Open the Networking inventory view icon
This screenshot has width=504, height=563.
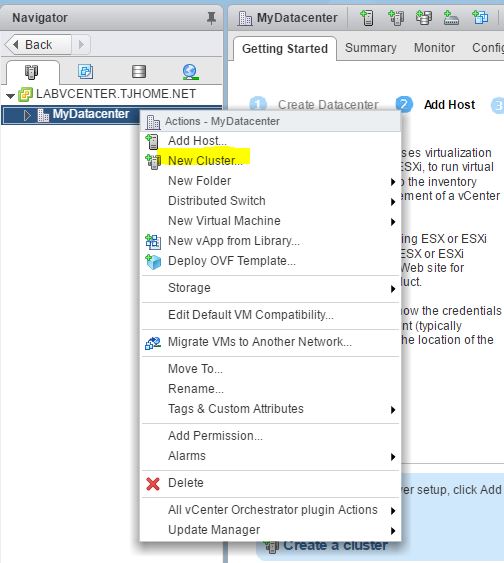[190, 72]
